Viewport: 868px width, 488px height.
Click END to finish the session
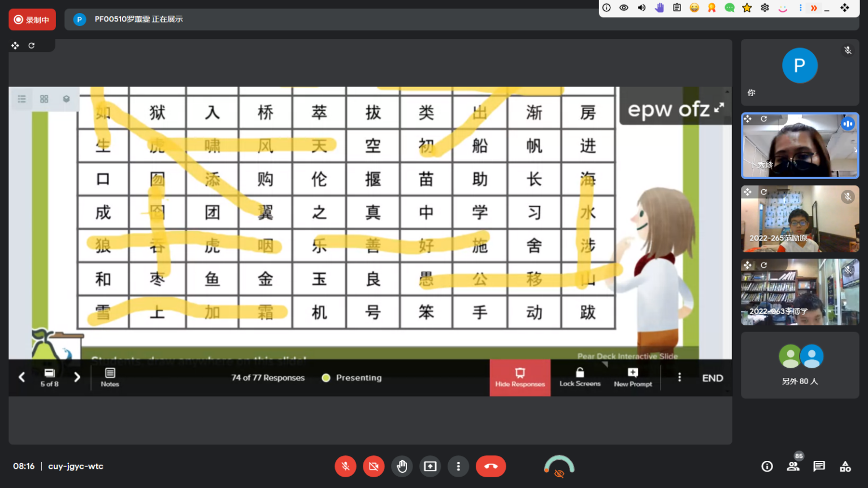(x=713, y=378)
